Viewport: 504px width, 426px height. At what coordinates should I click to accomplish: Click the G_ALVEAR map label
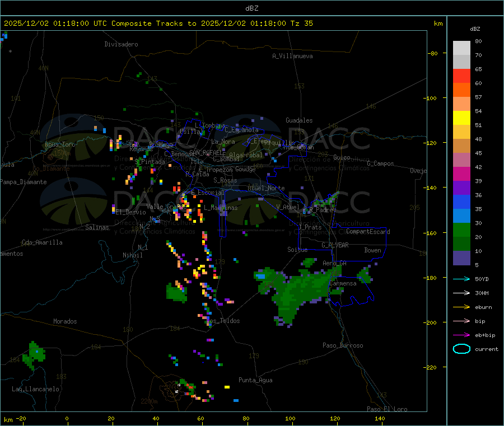[x=335, y=245]
